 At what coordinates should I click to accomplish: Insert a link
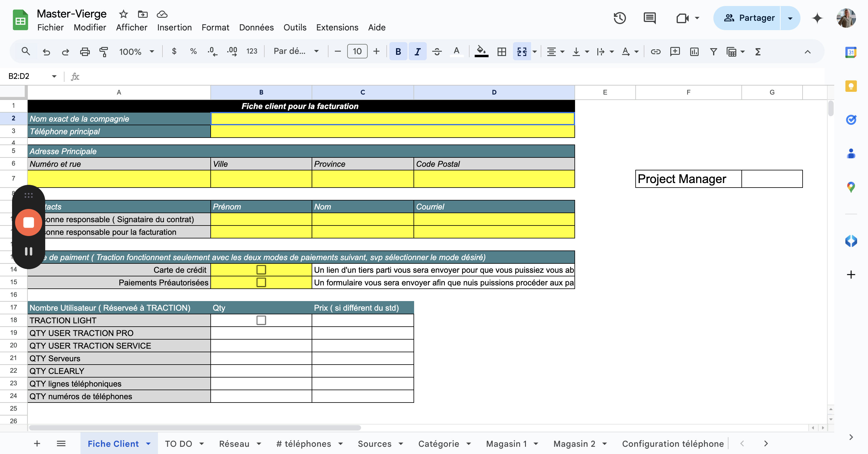click(656, 51)
